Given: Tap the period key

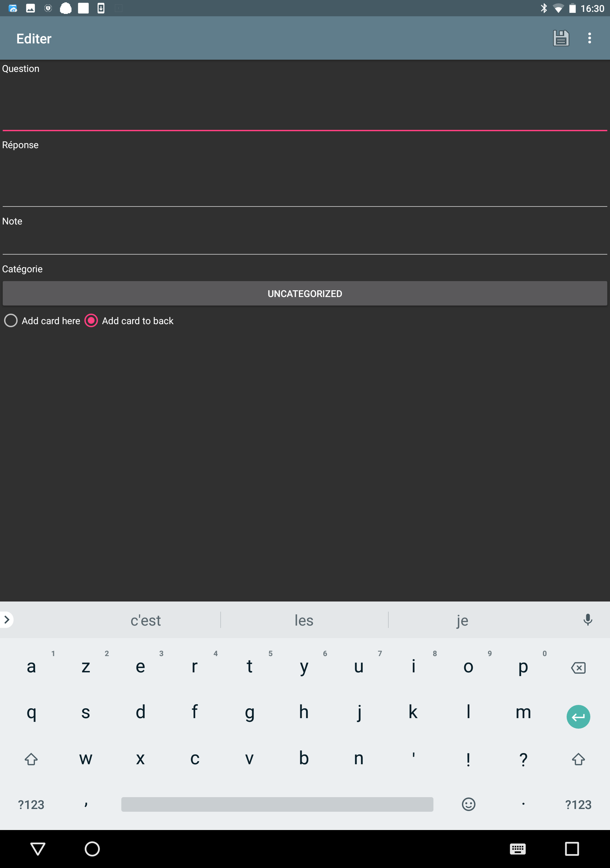Looking at the screenshot, I should pos(523,804).
